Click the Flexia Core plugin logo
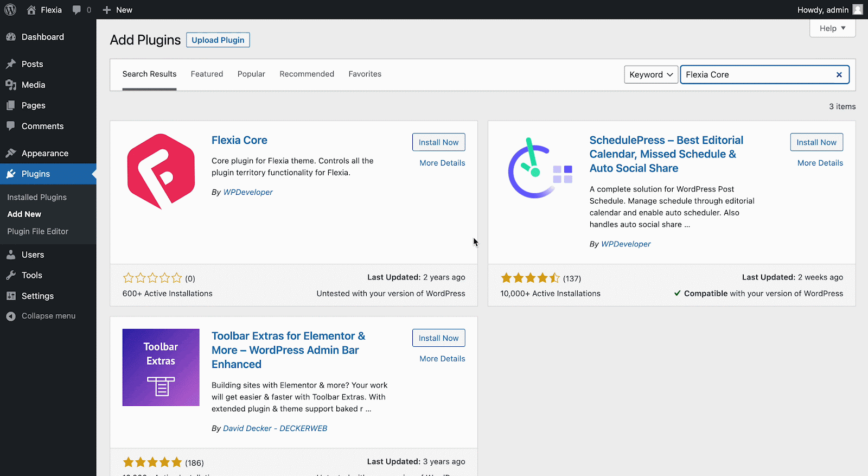 [161, 171]
